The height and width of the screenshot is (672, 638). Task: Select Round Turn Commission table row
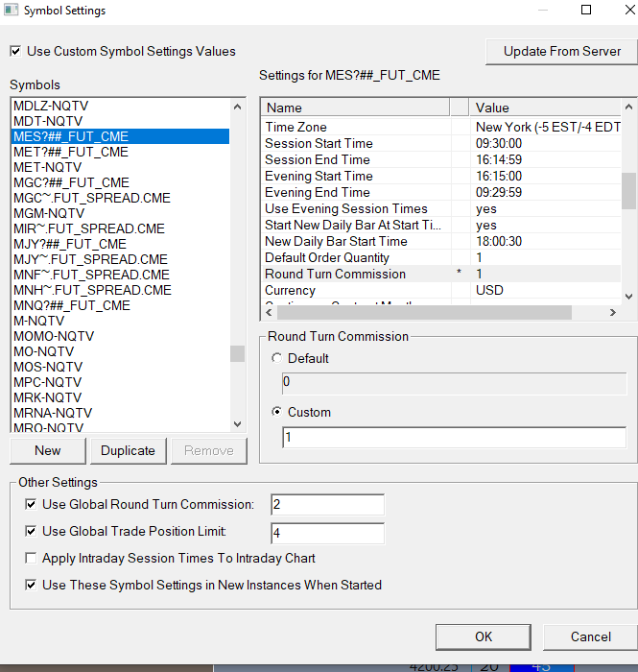pyautogui.click(x=441, y=274)
